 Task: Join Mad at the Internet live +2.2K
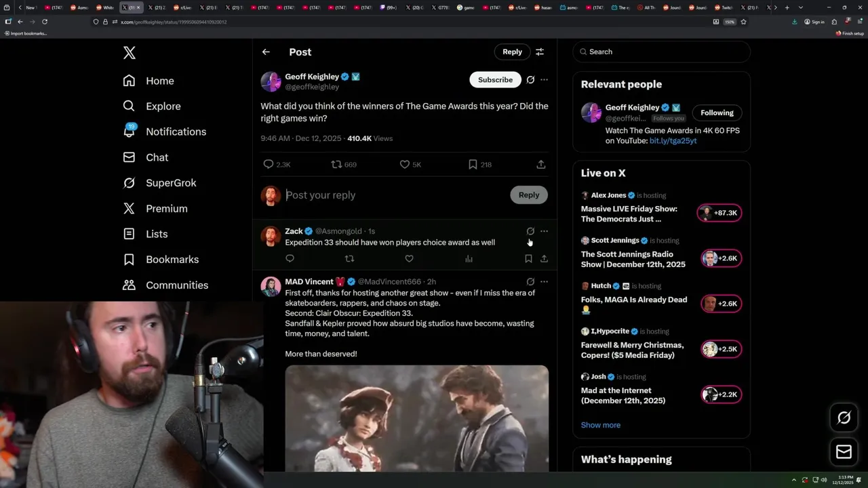point(721,394)
